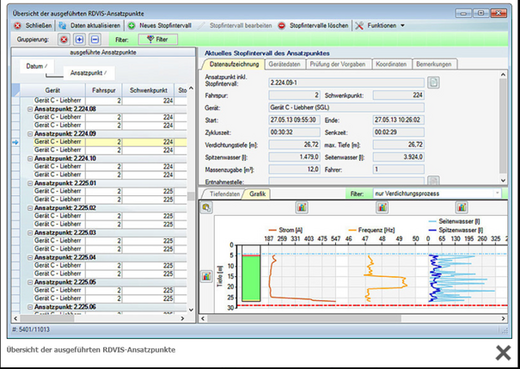
Task: Sort by the Gerät column header
Action: point(52,90)
